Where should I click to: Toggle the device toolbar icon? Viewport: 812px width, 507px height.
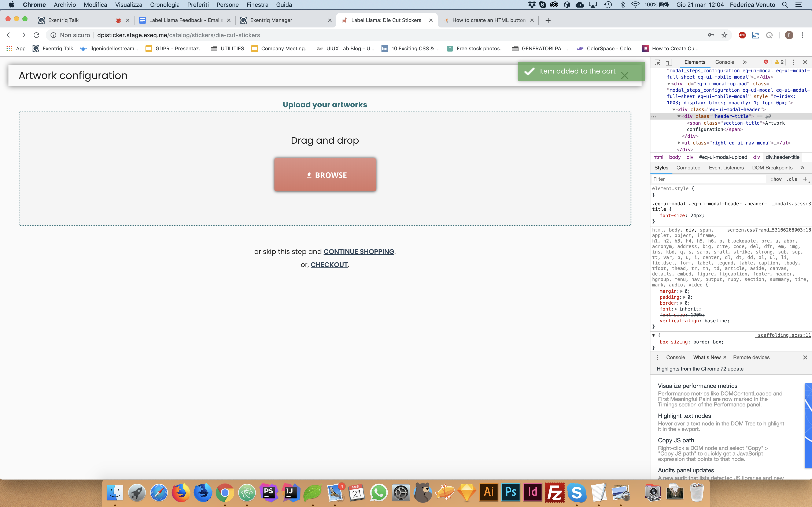click(x=669, y=62)
